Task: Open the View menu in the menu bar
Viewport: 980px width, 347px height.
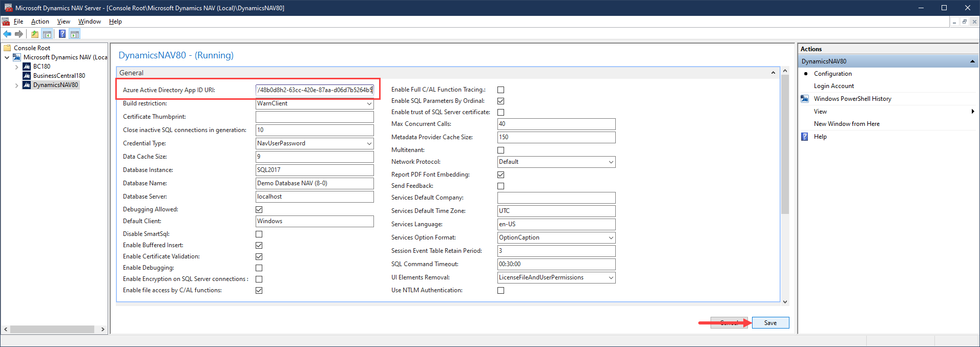Action: pyautogui.click(x=64, y=21)
